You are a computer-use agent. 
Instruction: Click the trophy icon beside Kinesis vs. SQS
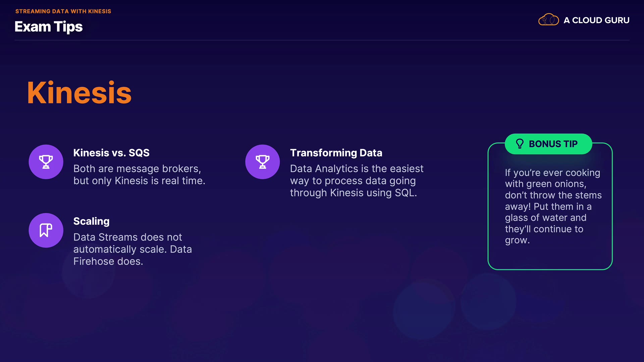point(46,162)
